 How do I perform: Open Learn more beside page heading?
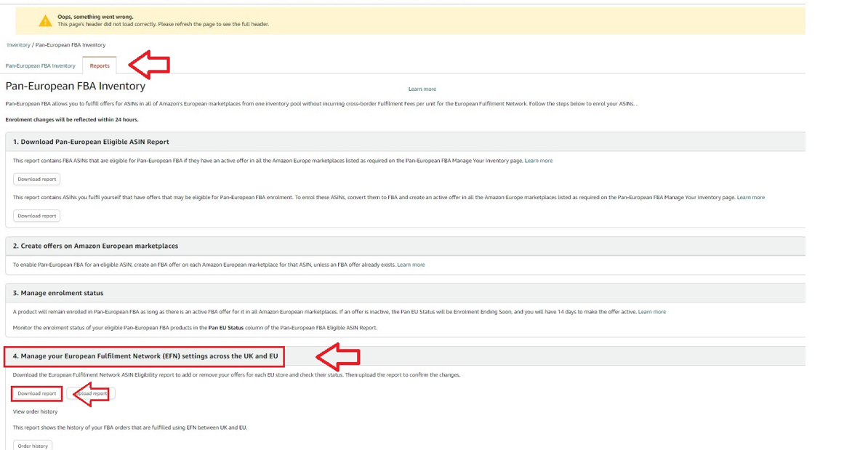click(422, 89)
